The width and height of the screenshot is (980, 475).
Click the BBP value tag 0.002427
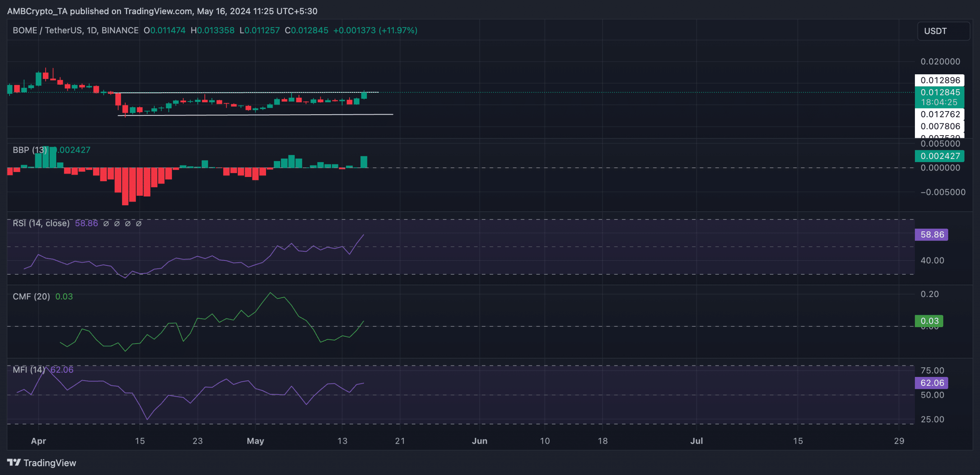940,156
